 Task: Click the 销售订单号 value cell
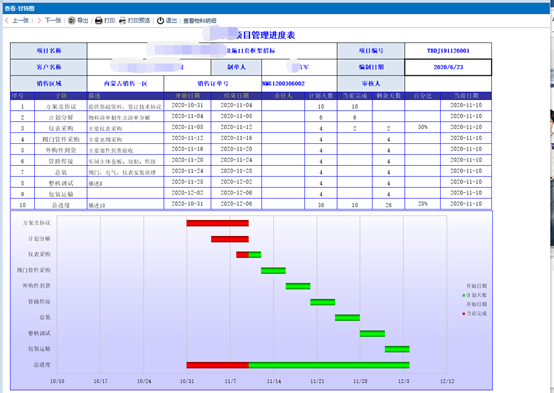pos(299,84)
